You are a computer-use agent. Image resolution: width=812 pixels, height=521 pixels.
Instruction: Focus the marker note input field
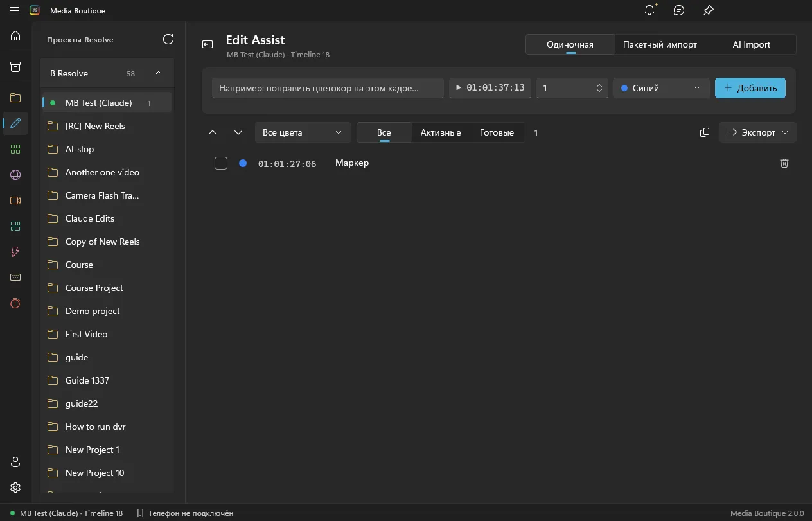(x=328, y=88)
